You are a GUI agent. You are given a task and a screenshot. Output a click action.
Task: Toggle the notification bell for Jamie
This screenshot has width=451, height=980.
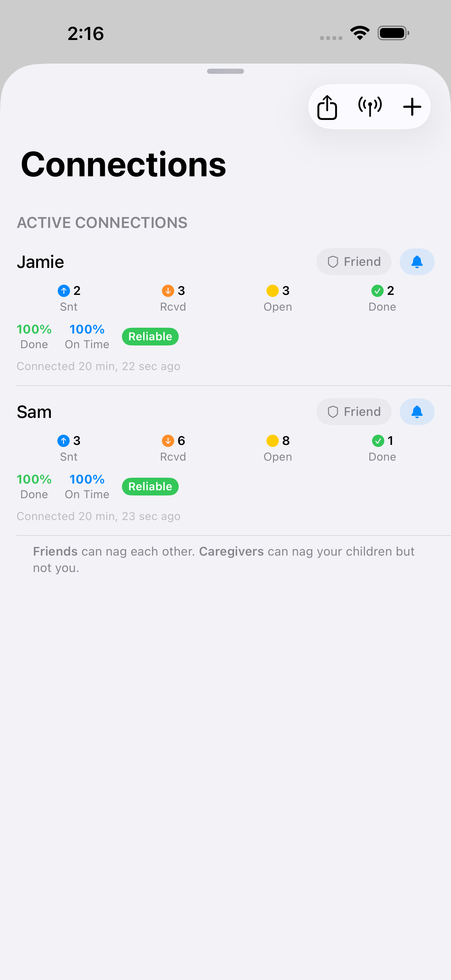click(x=417, y=262)
